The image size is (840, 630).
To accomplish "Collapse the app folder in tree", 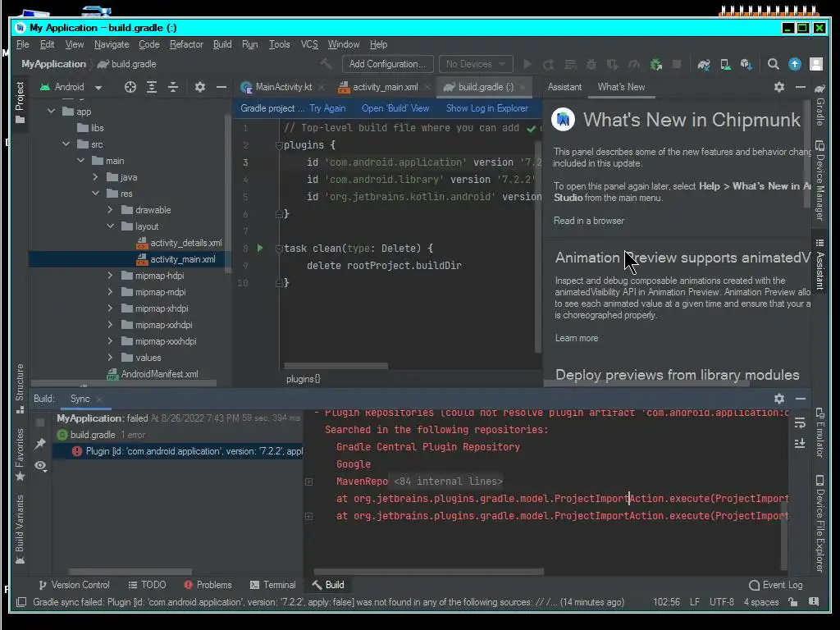I will point(52,112).
